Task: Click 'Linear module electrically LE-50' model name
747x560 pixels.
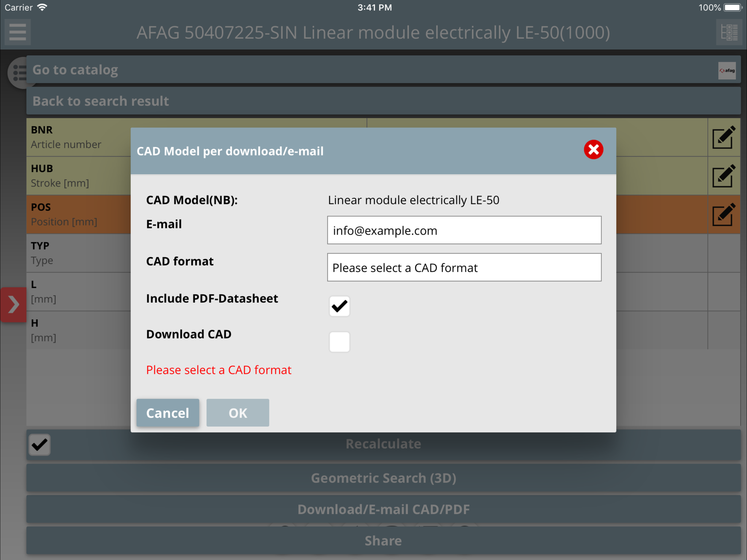Action: 413,200
